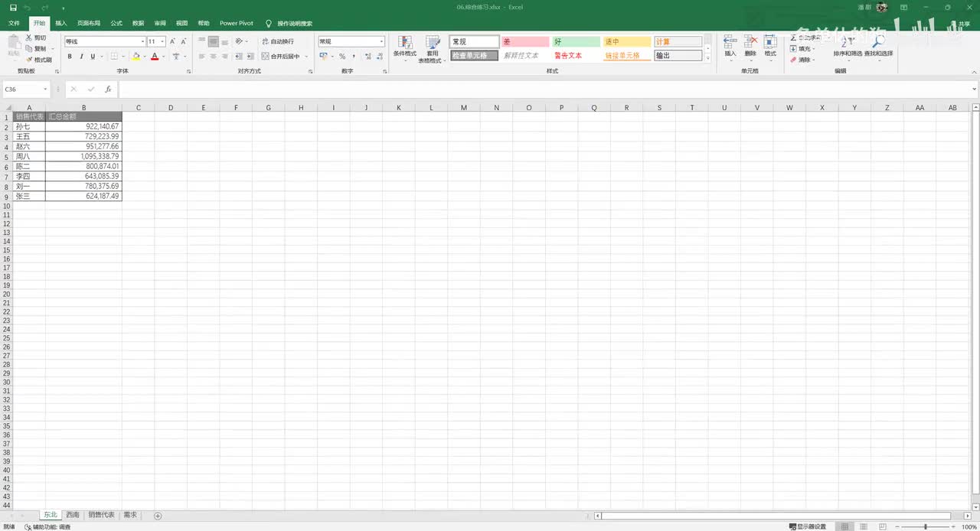
Task: Switch to the 销售代表 sheet tab
Action: 101,515
